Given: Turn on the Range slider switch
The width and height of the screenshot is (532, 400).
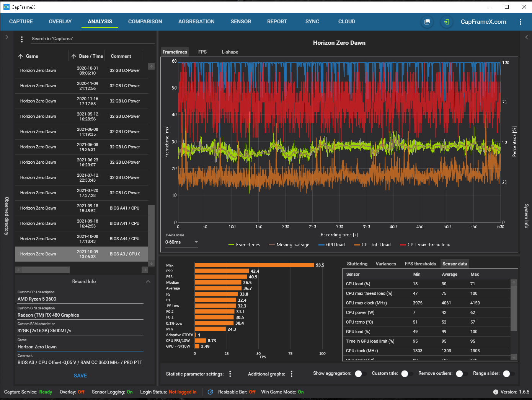Looking at the screenshot, I should pyautogui.click(x=509, y=374).
